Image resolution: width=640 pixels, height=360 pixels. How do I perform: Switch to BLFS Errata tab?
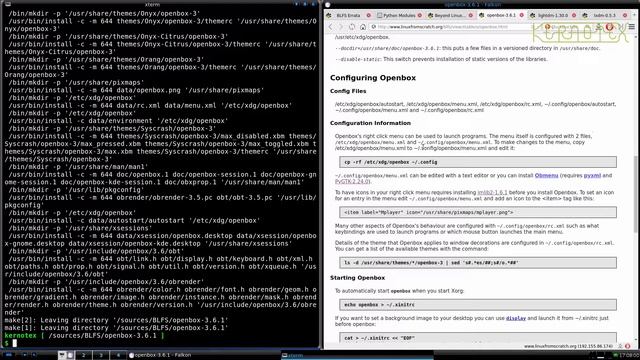tap(348, 16)
